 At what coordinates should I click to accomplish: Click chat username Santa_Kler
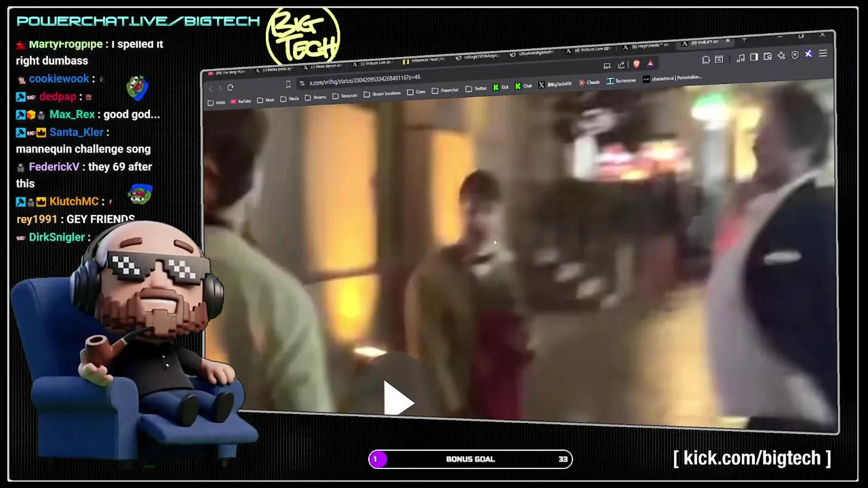pyautogui.click(x=77, y=132)
